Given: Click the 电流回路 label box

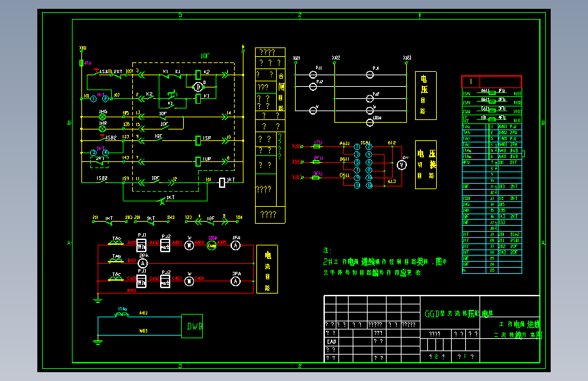Looking at the screenshot, I should click(x=267, y=269).
